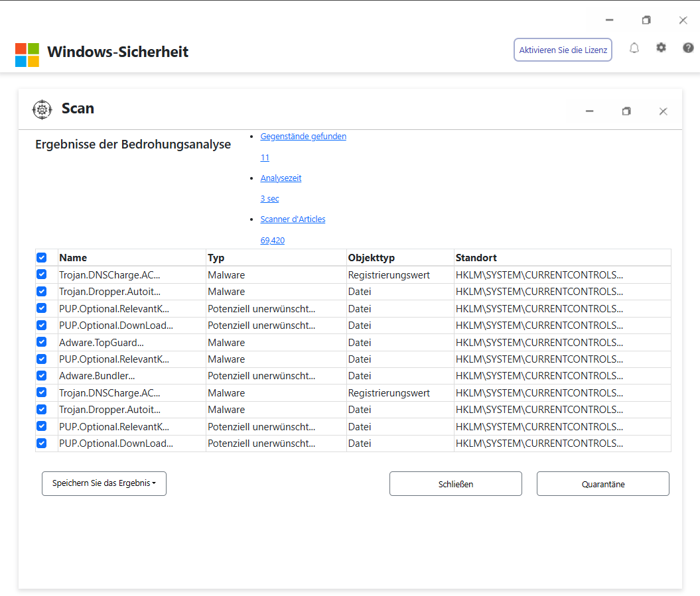This screenshot has height=596, width=700.
Task: Sort table by the Name column header
Action: 73,258
